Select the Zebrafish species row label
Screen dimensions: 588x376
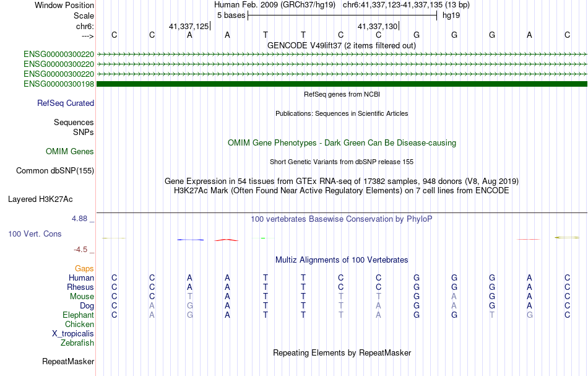77,343
